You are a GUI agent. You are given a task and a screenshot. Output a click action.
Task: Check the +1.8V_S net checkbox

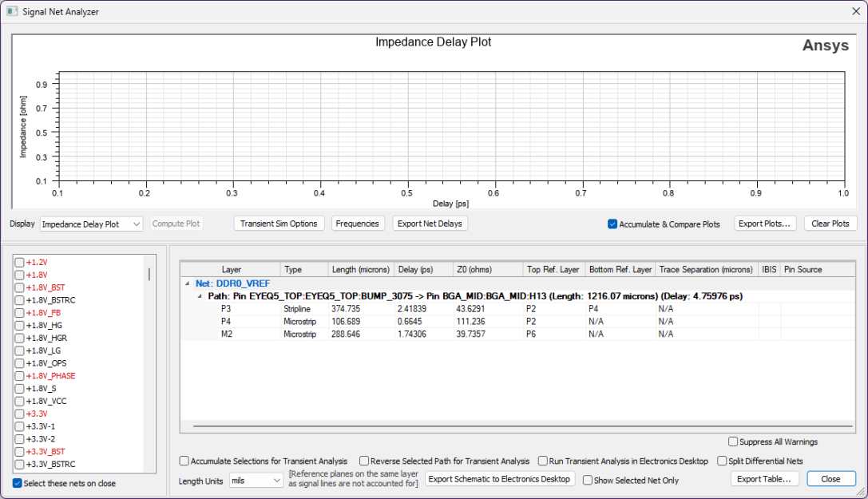(19, 388)
